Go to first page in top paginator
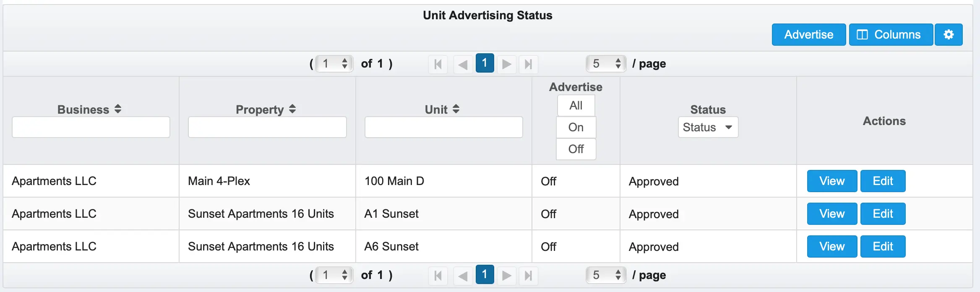The image size is (980, 292). tap(438, 64)
